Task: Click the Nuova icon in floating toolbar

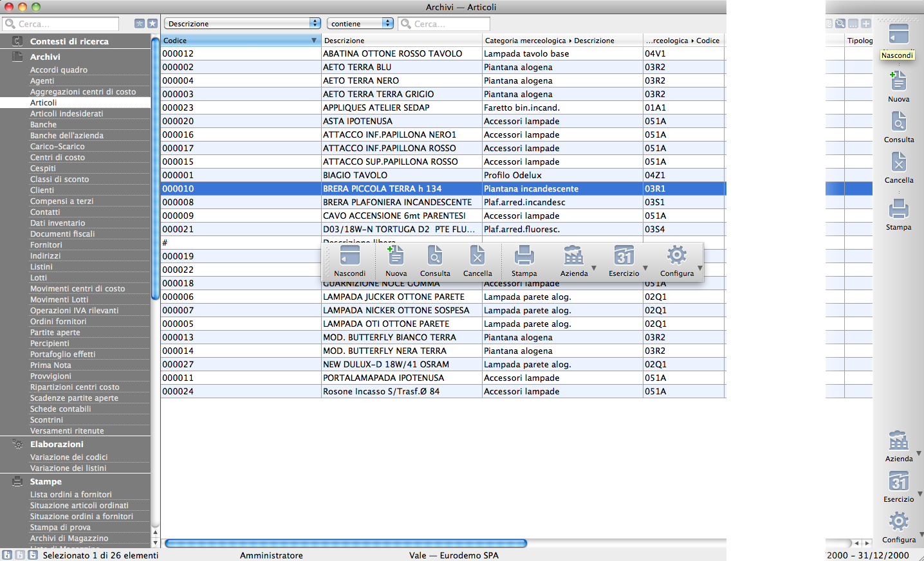Action: tap(396, 256)
